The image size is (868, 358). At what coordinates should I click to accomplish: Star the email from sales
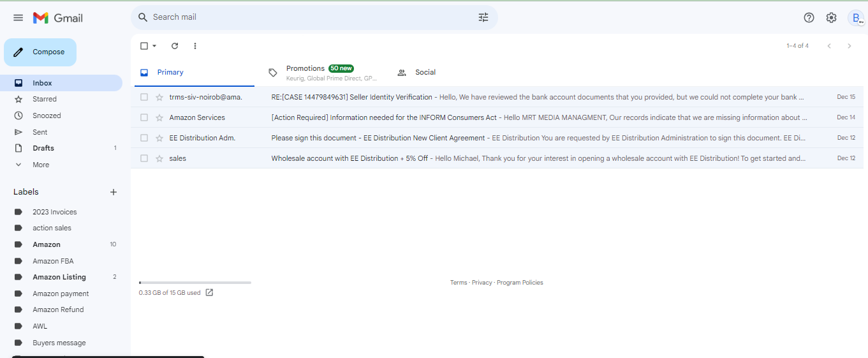[x=159, y=158]
